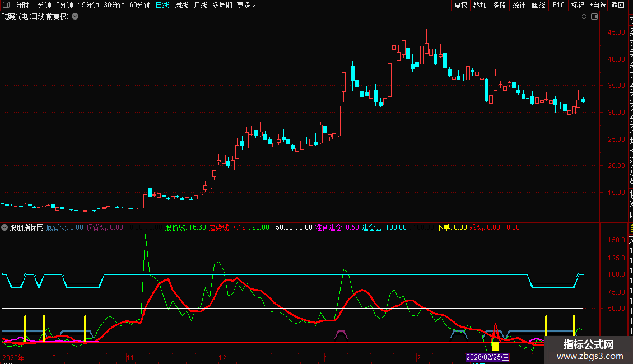Expand the 股朋指标网 indicator dropdown
This screenshot has height=364, width=633.
(5, 228)
